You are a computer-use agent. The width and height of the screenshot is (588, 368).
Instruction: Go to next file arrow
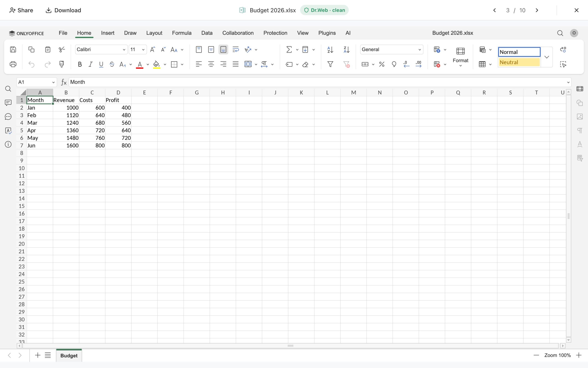click(537, 10)
